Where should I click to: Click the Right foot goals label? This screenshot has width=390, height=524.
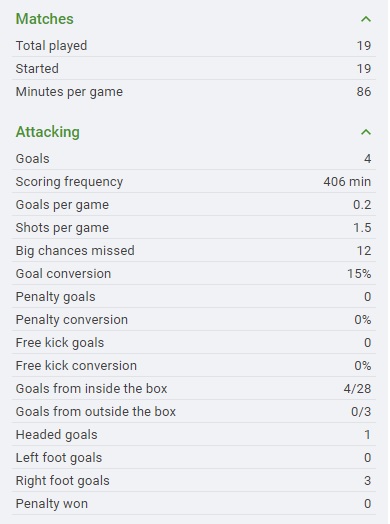pyautogui.click(x=62, y=481)
